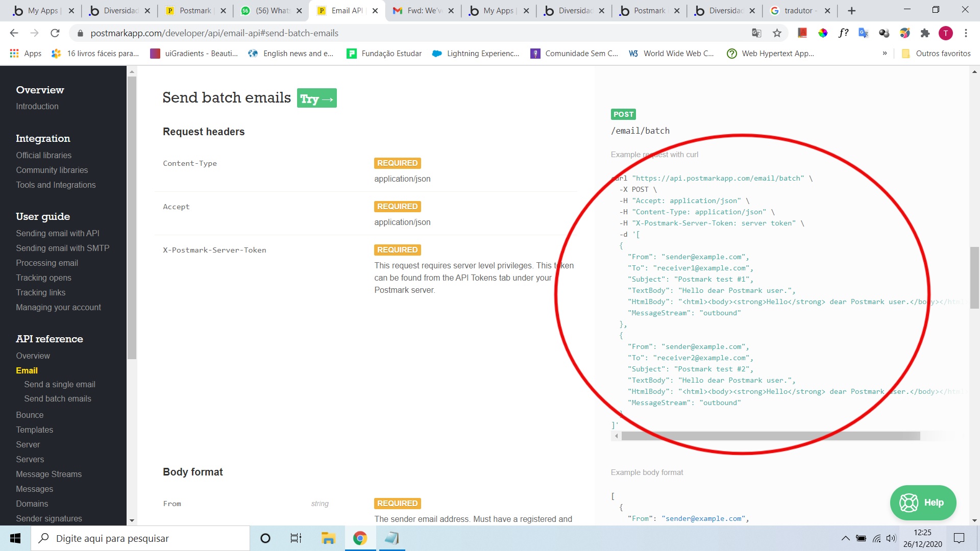Open Official libraries in the sidebar

click(44, 155)
